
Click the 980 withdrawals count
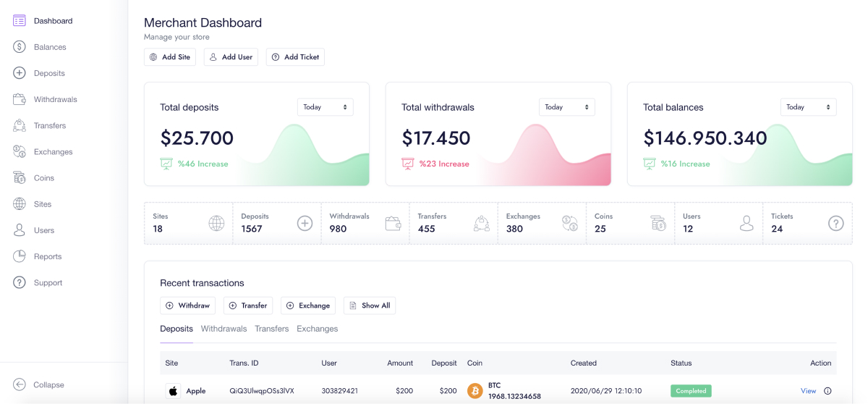(338, 229)
